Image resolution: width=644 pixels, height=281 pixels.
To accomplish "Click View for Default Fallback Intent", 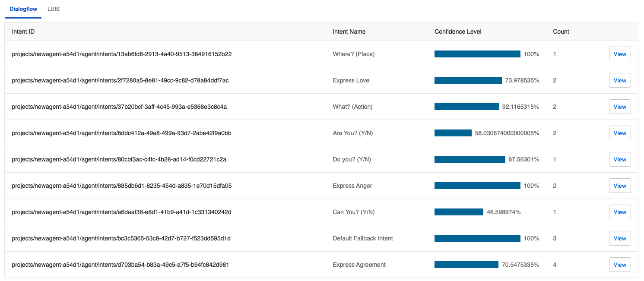I will click(620, 238).
